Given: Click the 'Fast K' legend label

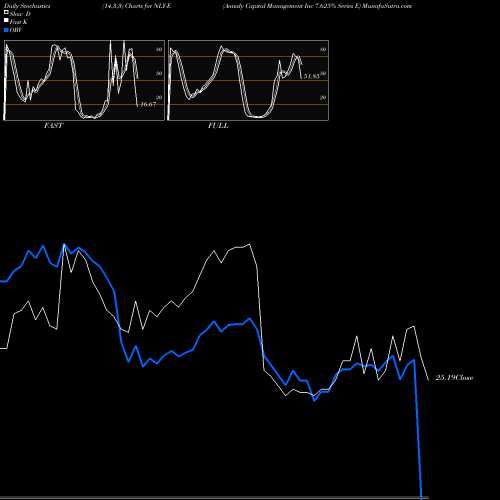Looking at the screenshot, I should tap(19, 22).
